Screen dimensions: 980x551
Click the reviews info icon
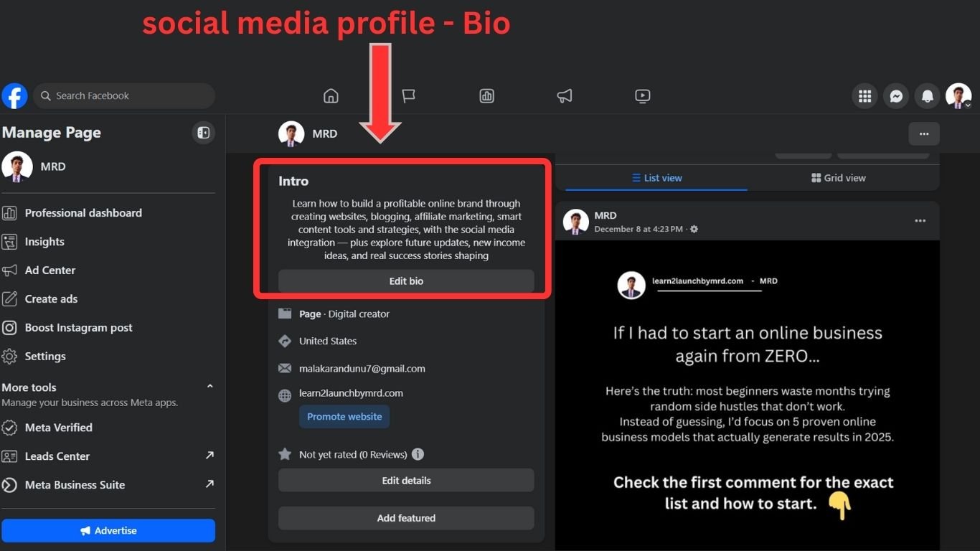pos(418,454)
